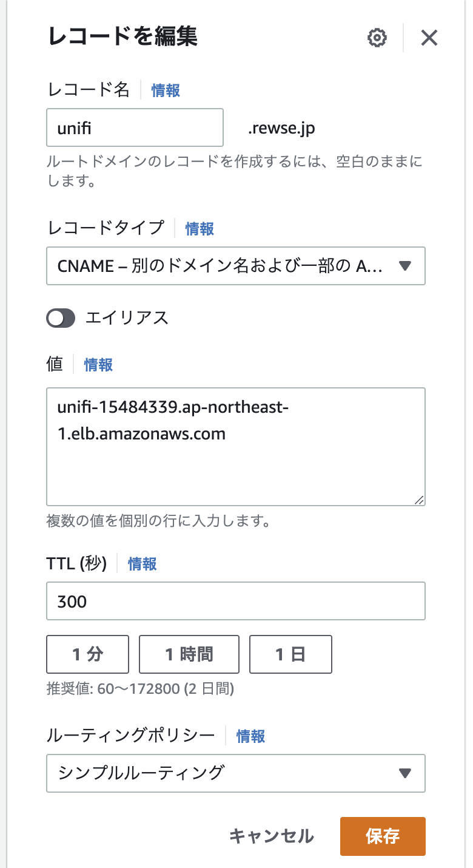The image size is (473, 868).
Task: Open the settings gear icon
Action: point(377,37)
